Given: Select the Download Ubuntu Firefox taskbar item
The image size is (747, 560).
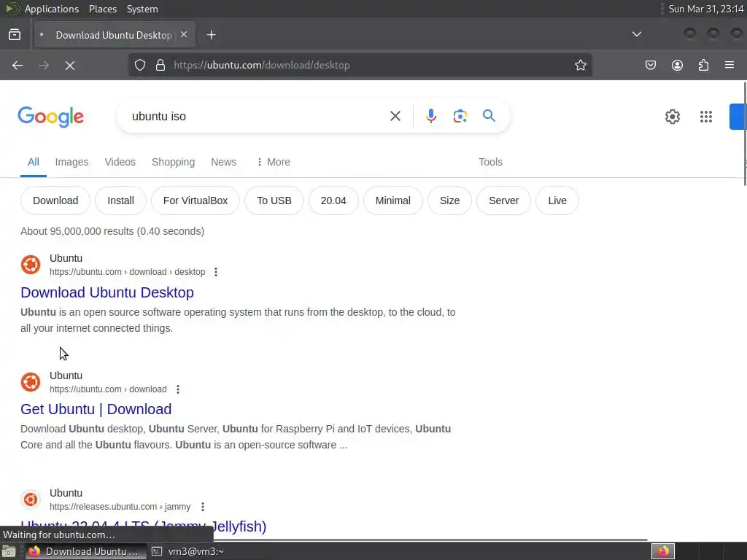Looking at the screenshot, I should click(86, 551).
